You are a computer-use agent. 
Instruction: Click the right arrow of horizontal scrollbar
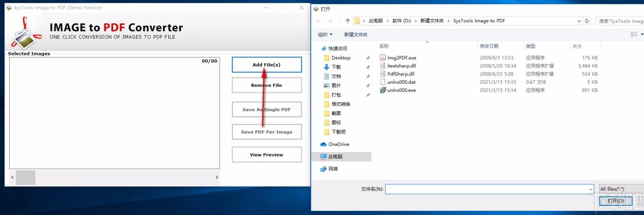tap(217, 177)
